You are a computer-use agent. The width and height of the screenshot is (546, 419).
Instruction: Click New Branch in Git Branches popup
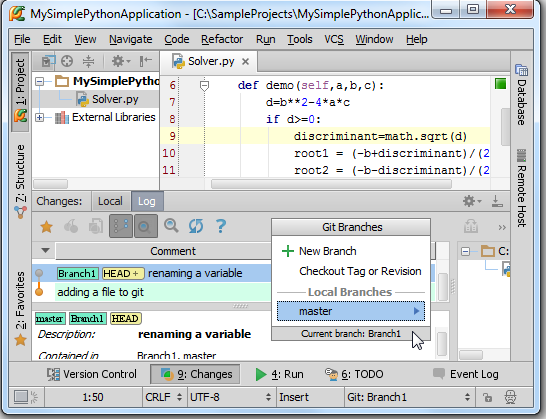pyautogui.click(x=351, y=251)
